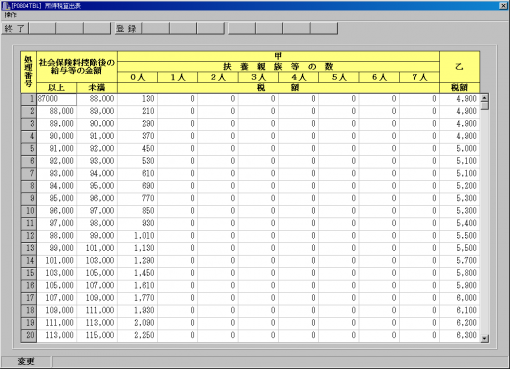Select row header number 5
Image resolution: width=510 pixels, height=369 pixels.
29,149
